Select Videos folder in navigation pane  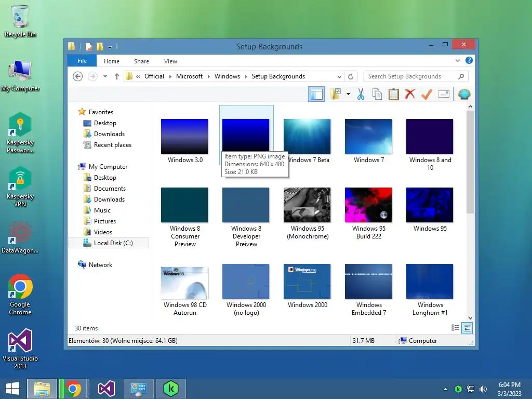tap(103, 232)
